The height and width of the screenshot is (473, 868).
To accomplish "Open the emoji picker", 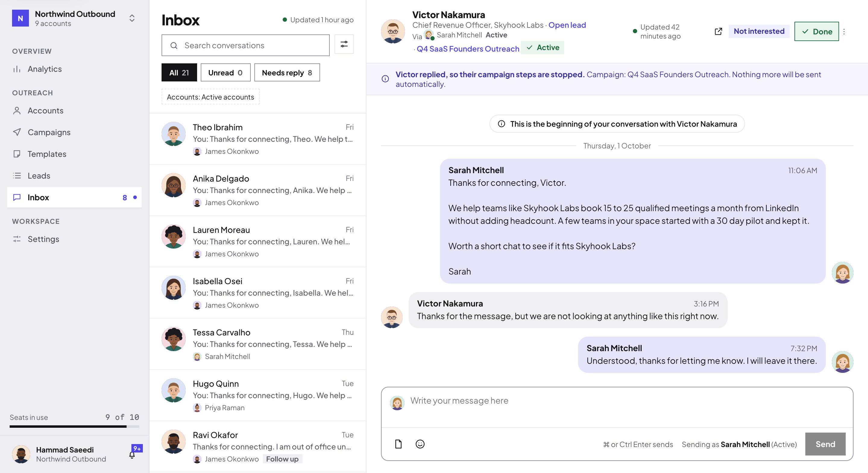I will click(420, 444).
